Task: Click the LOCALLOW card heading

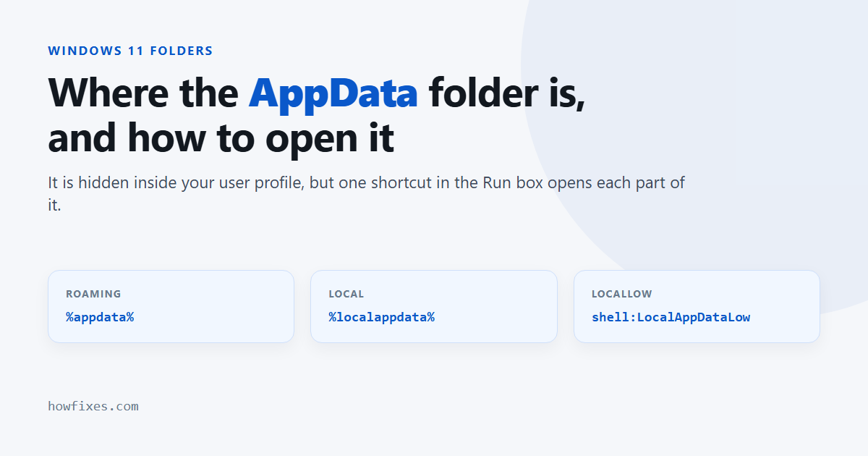Action: [x=621, y=294]
